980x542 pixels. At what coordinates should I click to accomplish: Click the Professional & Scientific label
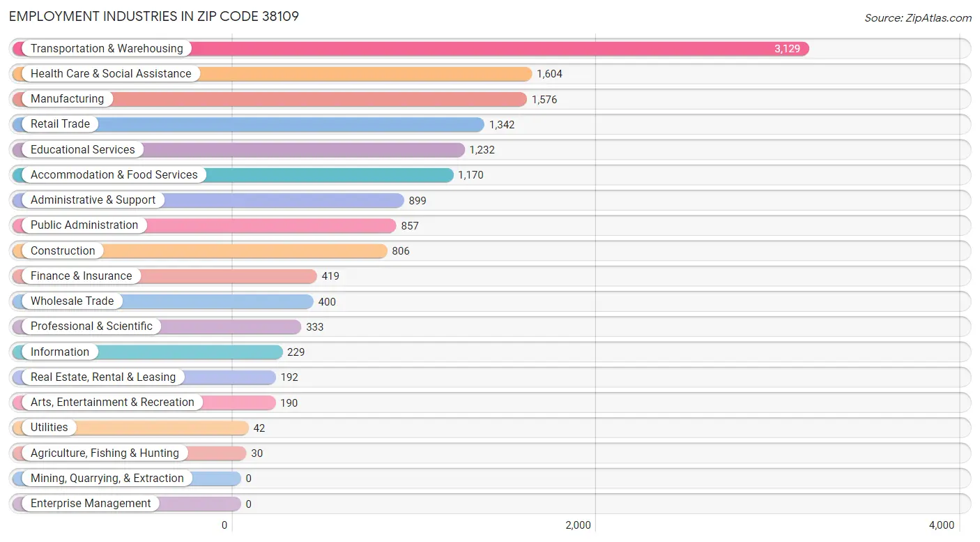pos(91,326)
